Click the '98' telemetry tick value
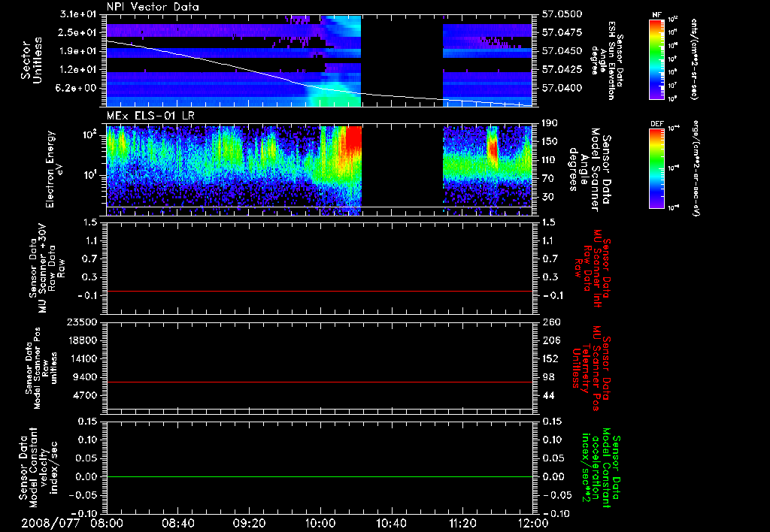Screen dimensions: 770x532 point(548,377)
